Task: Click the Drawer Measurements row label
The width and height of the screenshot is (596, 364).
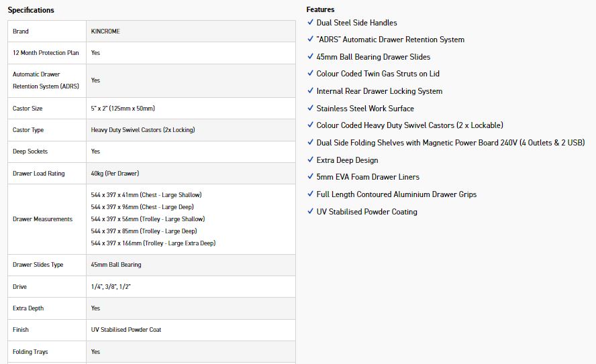Action: point(42,219)
